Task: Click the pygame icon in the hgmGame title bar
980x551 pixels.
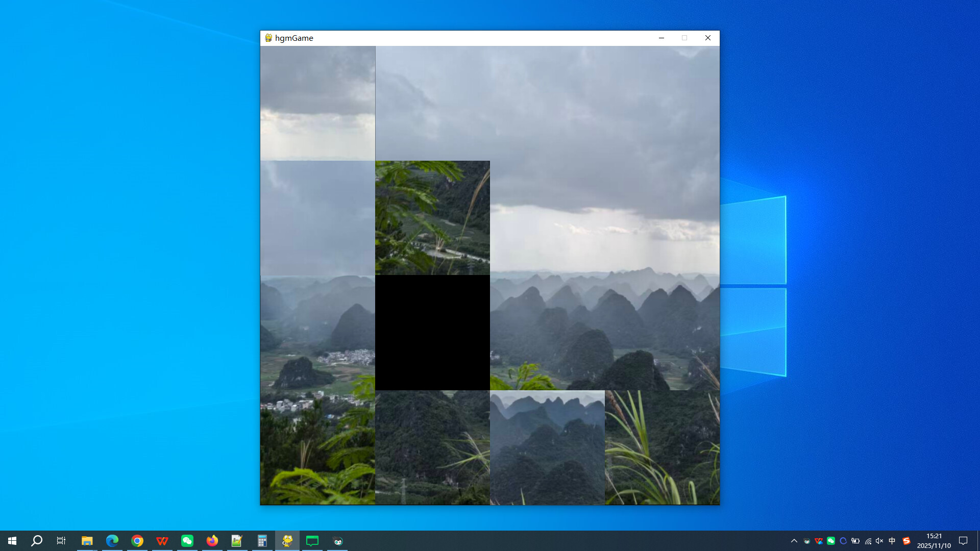Action: [267, 38]
